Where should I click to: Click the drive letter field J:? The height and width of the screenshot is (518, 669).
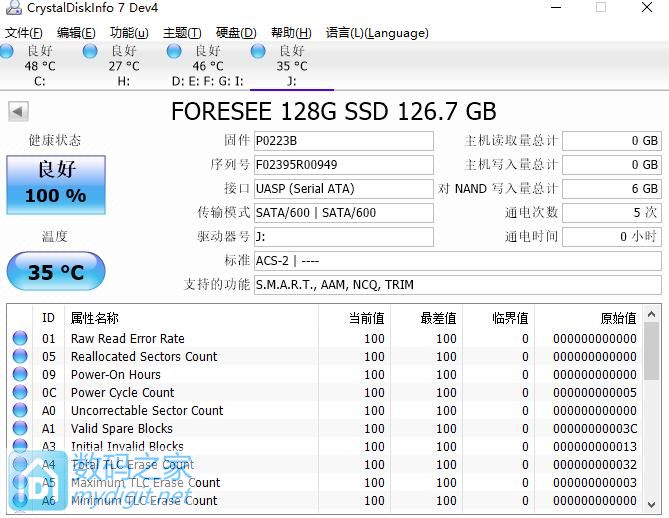343,236
